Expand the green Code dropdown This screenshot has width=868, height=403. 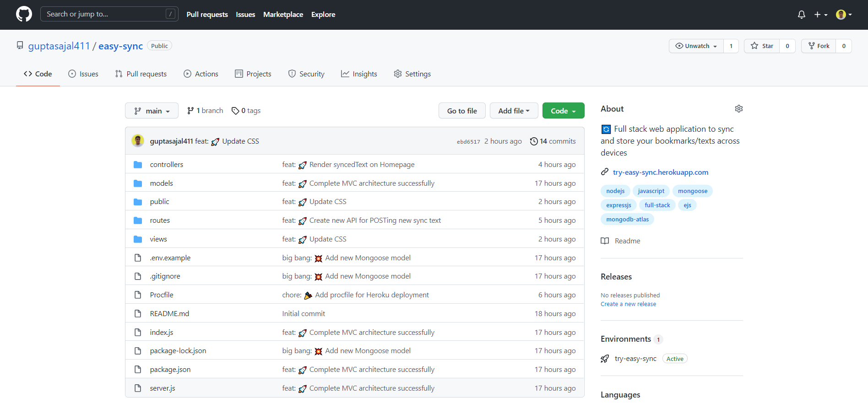pos(563,111)
